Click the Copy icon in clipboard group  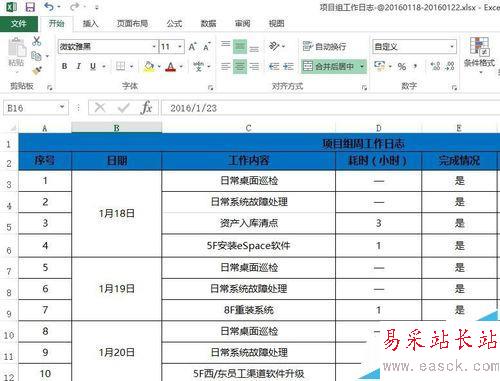coord(36,56)
